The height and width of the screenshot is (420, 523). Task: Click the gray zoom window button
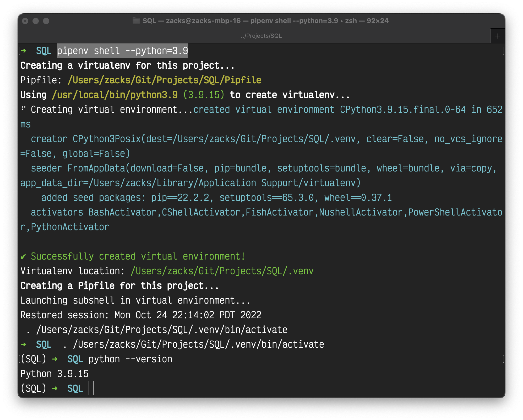click(46, 21)
